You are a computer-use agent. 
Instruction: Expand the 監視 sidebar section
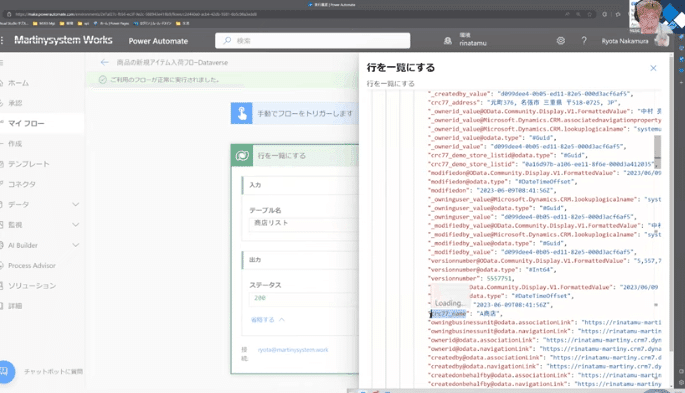[x=76, y=225]
